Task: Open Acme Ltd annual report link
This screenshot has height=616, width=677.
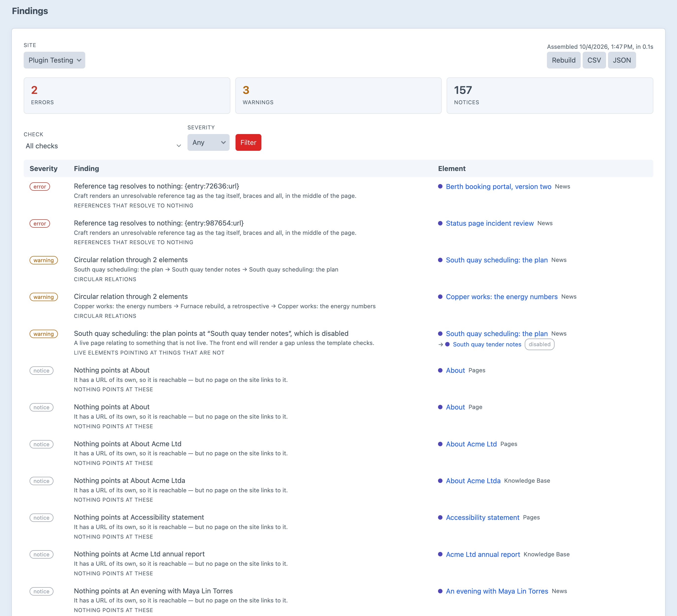Action: pos(483,554)
